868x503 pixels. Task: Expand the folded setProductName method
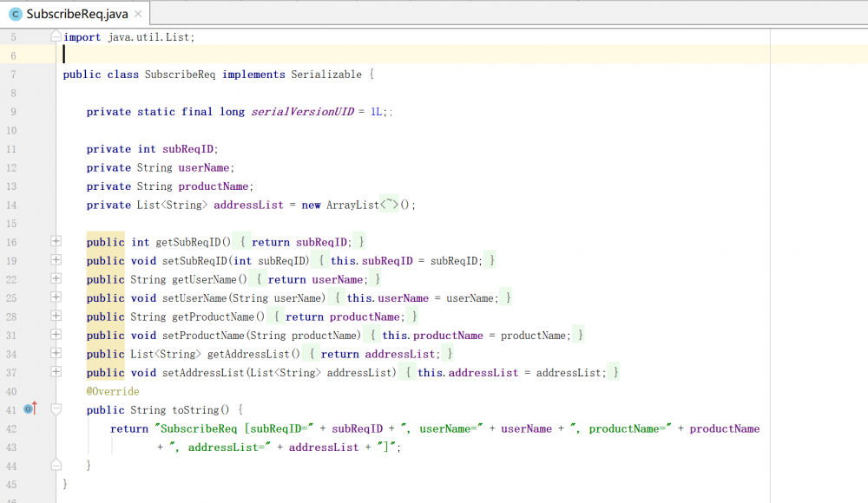[56, 334]
